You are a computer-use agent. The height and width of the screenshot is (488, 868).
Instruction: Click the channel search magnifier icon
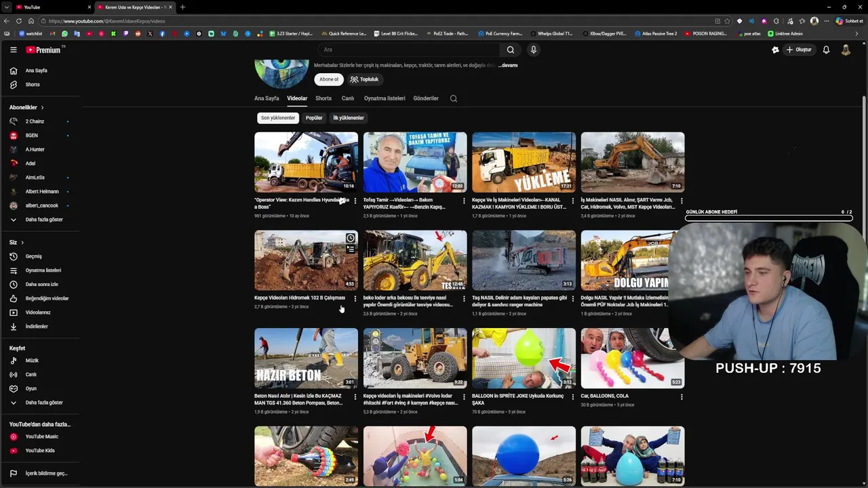pyautogui.click(x=454, y=98)
